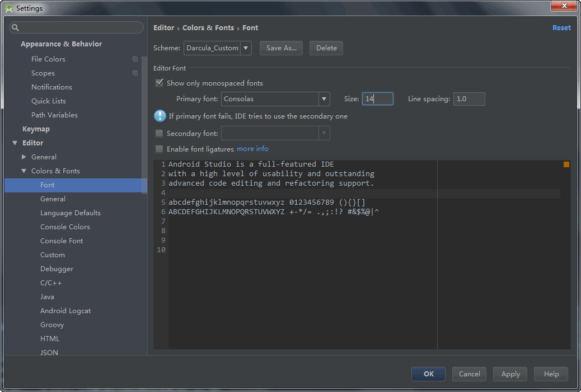Click the Help button

(x=551, y=374)
